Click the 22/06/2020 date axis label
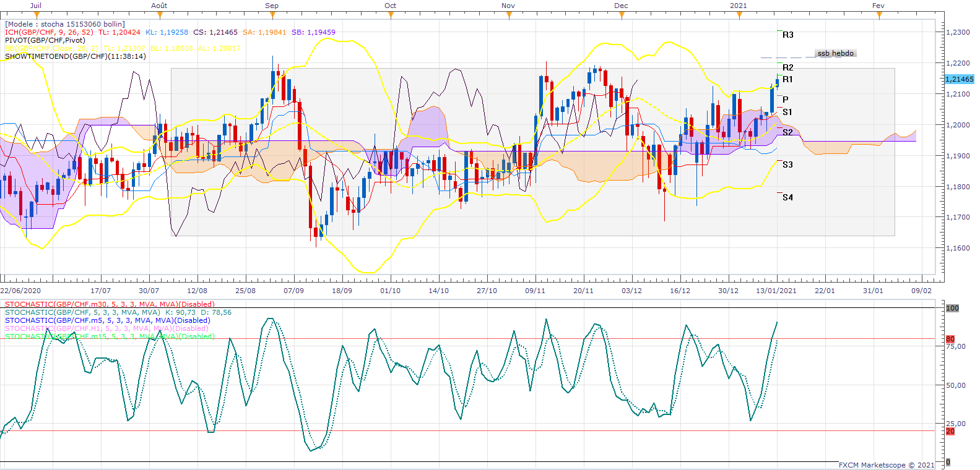 (x=21, y=291)
